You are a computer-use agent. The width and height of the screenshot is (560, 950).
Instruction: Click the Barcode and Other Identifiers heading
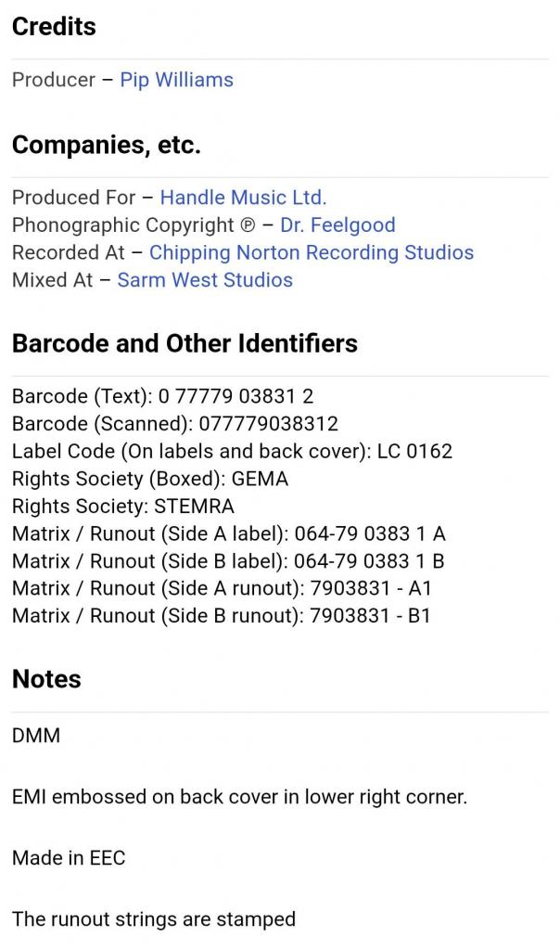[185, 343]
